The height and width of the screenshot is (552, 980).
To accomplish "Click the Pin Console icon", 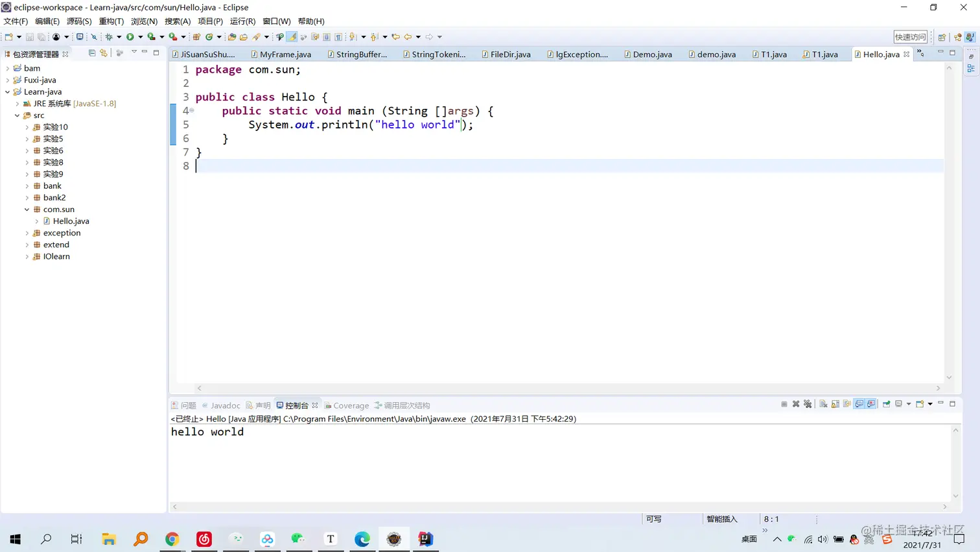I will (x=886, y=404).
